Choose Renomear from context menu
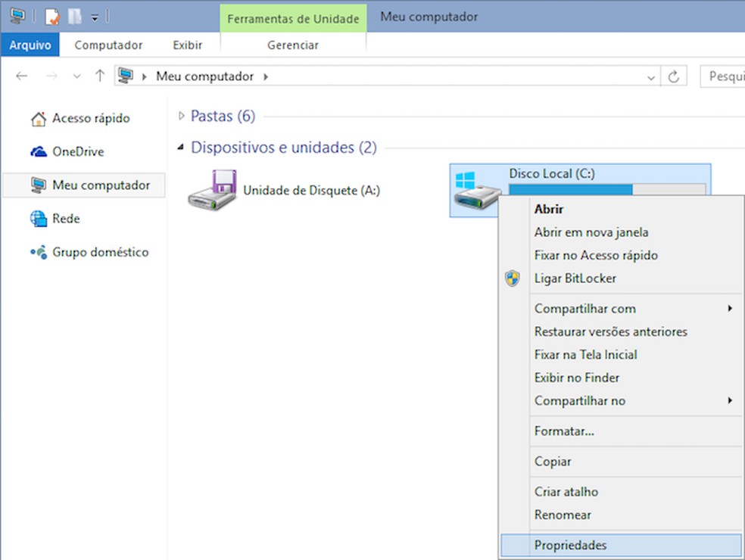 621,515
